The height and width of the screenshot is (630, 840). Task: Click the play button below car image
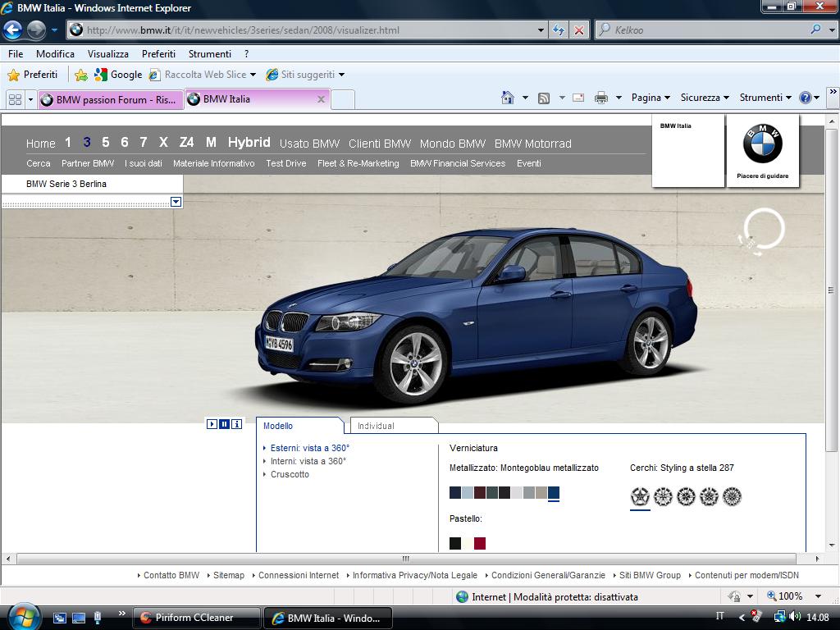pos(212,424)
